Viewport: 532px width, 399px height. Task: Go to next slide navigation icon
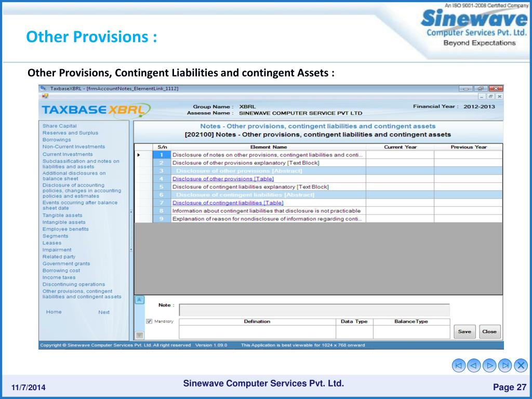tap(489, 365)
